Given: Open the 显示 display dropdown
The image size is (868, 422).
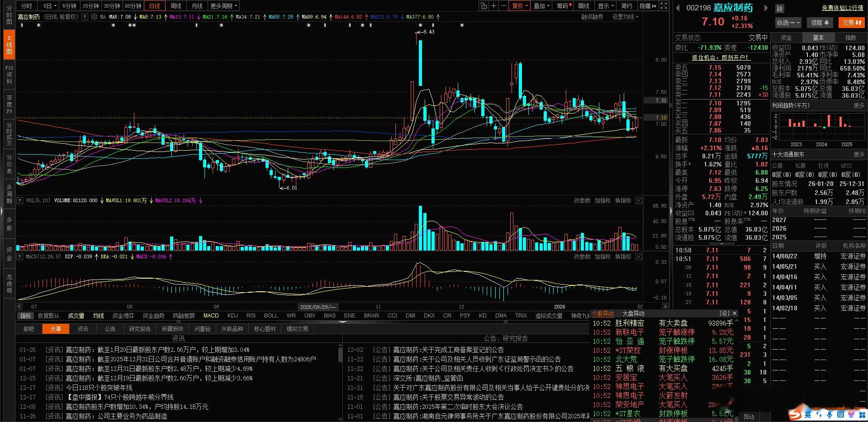Looking at the screenshot, I should (606, 6).
